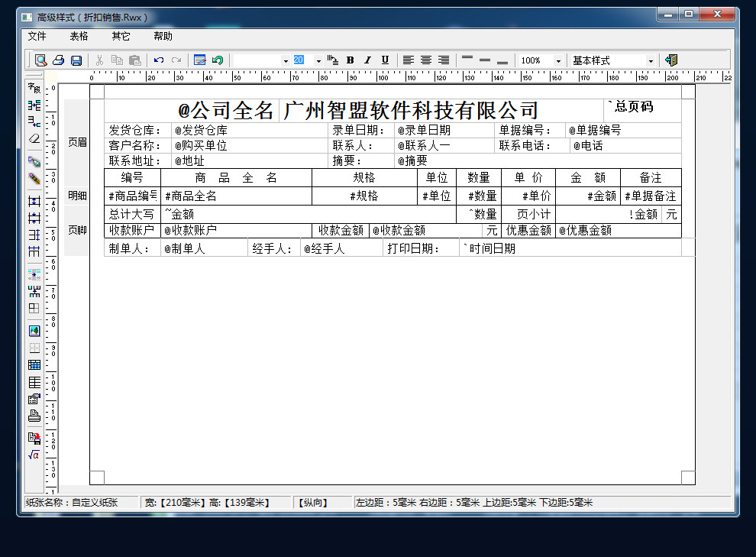Image resolution: width=756 pixels, height=557 pixels.
Task: Open the 100% zoom dropdown
Action: 558,61
